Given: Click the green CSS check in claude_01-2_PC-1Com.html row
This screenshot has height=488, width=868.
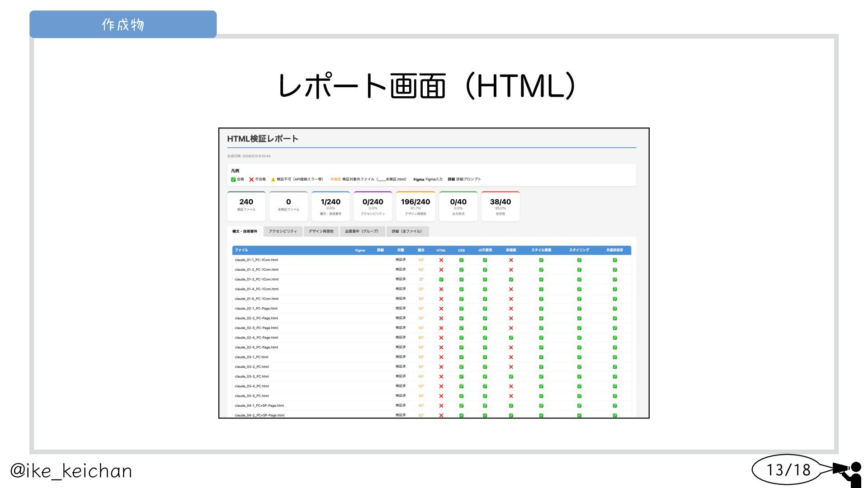Looking at the screenshot, I should 461,270.
